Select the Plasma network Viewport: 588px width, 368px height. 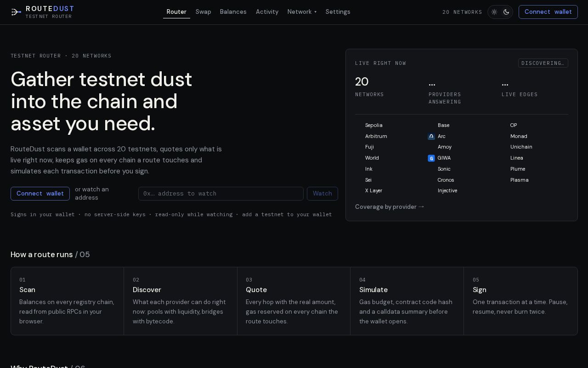(519, 180)
